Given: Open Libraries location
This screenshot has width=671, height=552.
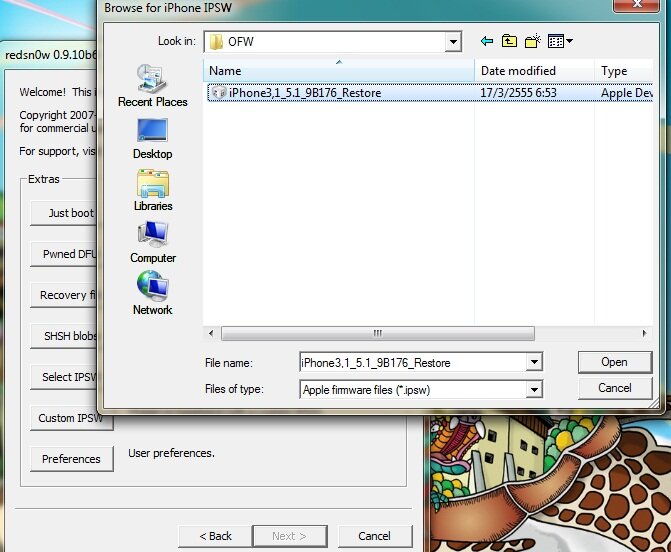Looking at the screenshot, I should (153, 190).
